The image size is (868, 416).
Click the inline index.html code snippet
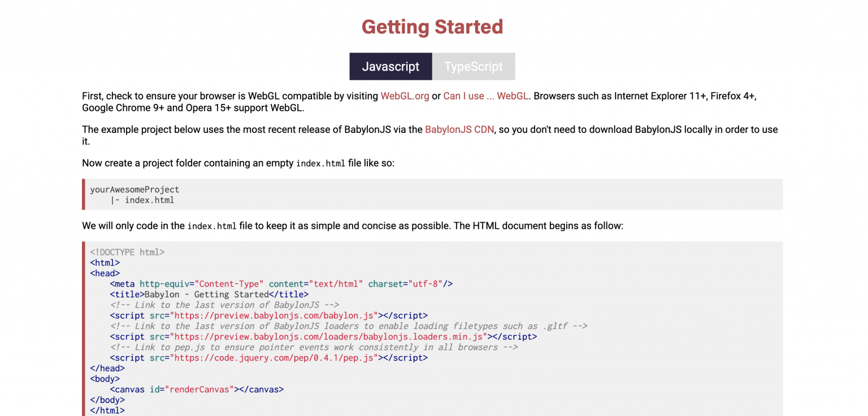click(320, 163)
